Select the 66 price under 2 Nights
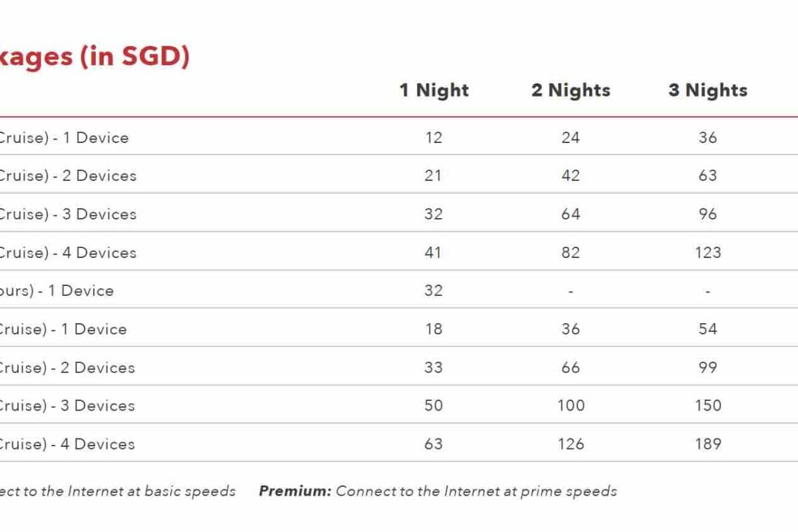This screenshot has height=532, width=798. tap(571, 368)
